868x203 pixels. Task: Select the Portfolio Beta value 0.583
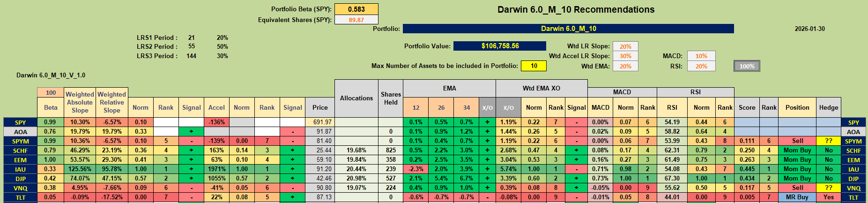click(x=356, y=9)
